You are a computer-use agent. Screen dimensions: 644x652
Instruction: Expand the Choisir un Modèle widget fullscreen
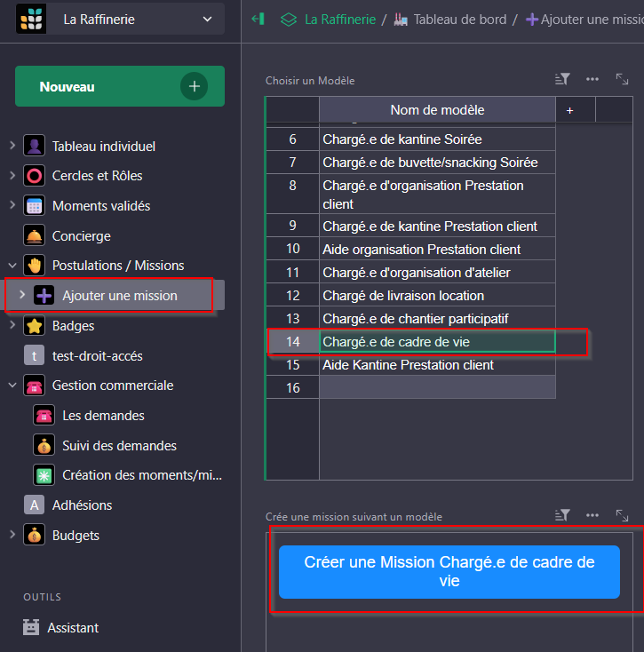pyautogui.click(x=622, y=79)
